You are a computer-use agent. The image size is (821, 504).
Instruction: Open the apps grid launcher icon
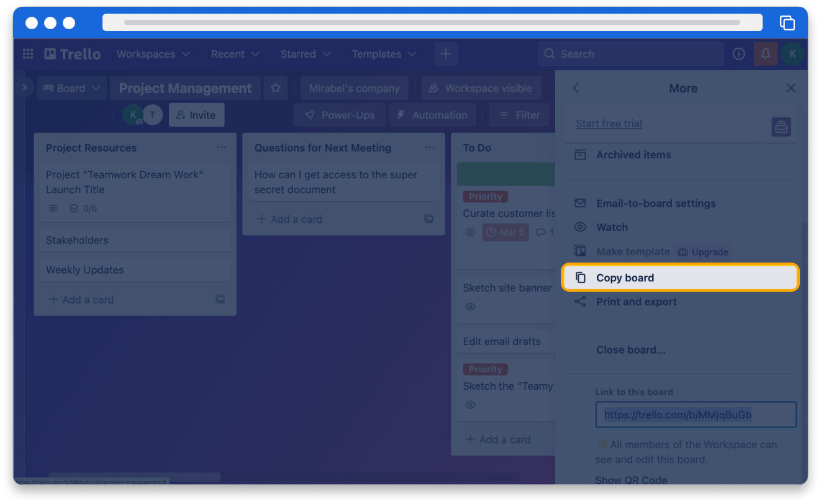(28, 54)
